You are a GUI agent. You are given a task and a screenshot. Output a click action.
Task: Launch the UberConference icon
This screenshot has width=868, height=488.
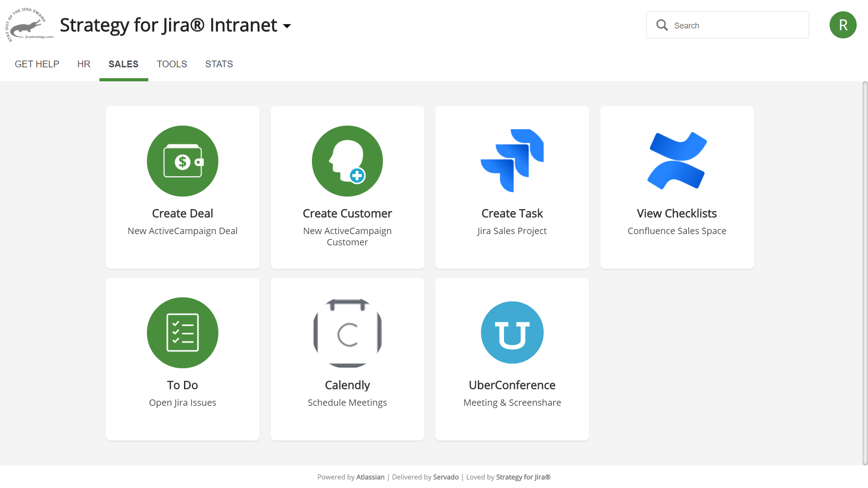click(512, 333)
